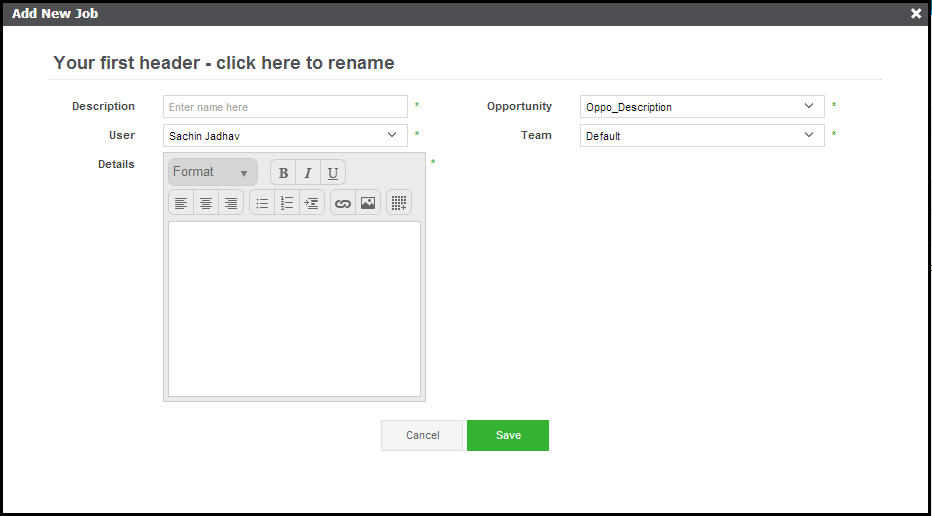Viewport: 932px width, 516px height.
Task: Open the Opportunity dropdown showing Oppo_Description
Action: (702, 107)
